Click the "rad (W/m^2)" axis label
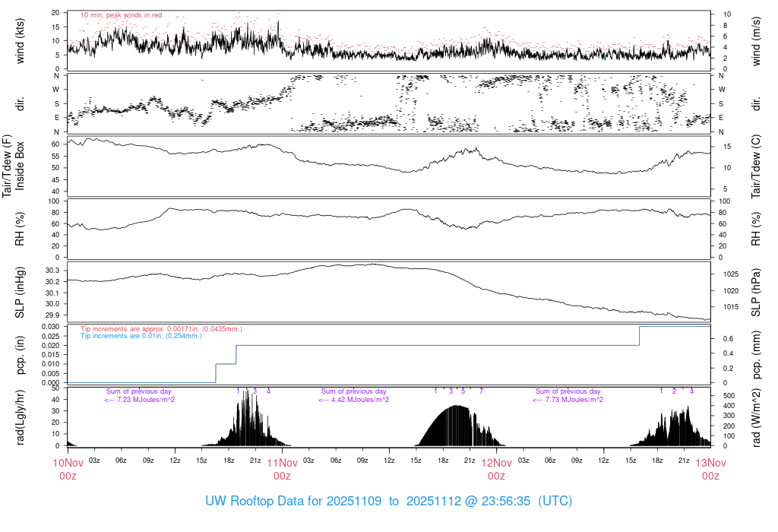This screenshot has height=532, width=778. [x=758, y=417]
